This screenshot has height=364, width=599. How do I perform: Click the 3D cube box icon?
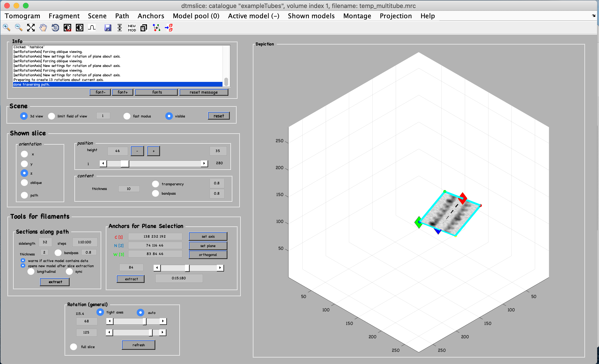pos(144,28)
